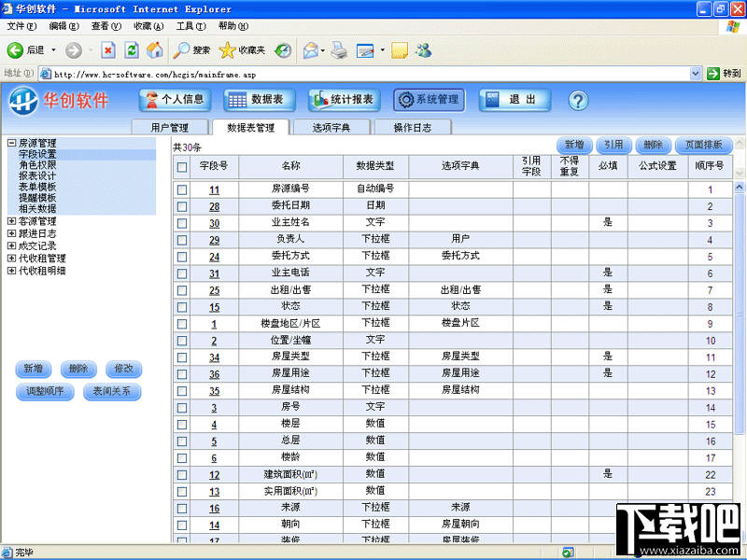Click the IE Forward arrow icon
Screen dimensions: 747x560
(x=74, y=50)
